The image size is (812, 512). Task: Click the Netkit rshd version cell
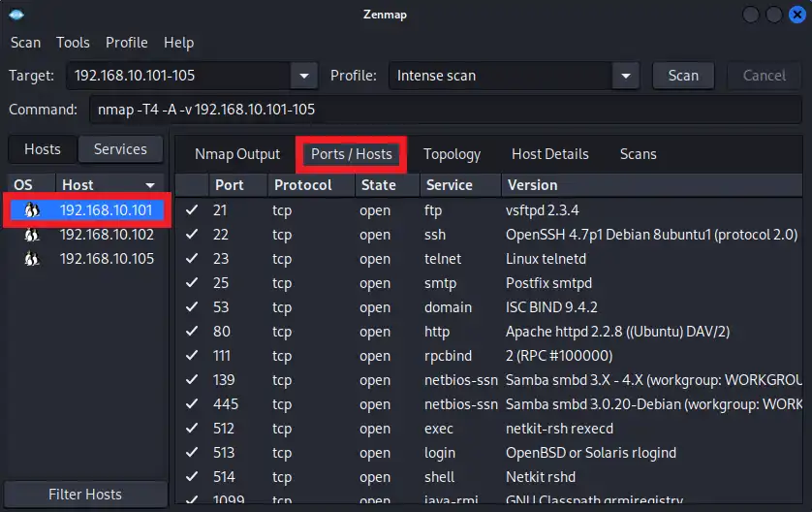click(541, 477)
